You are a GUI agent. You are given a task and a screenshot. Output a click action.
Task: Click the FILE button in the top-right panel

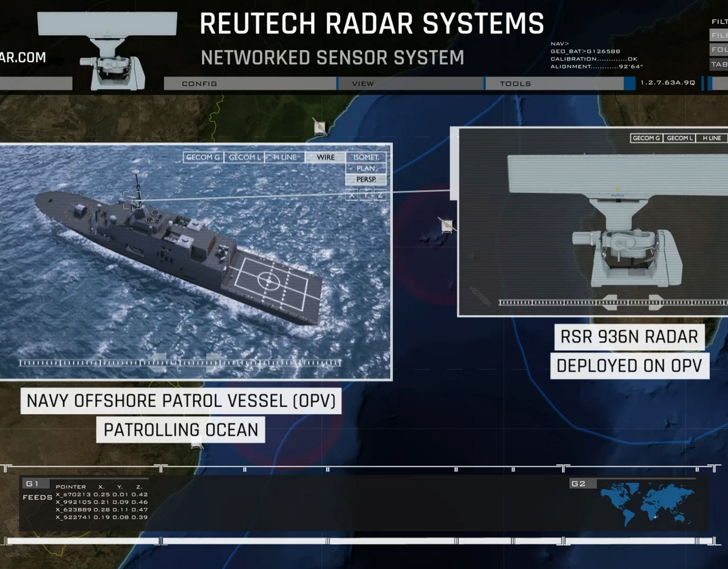pos(719,35)
